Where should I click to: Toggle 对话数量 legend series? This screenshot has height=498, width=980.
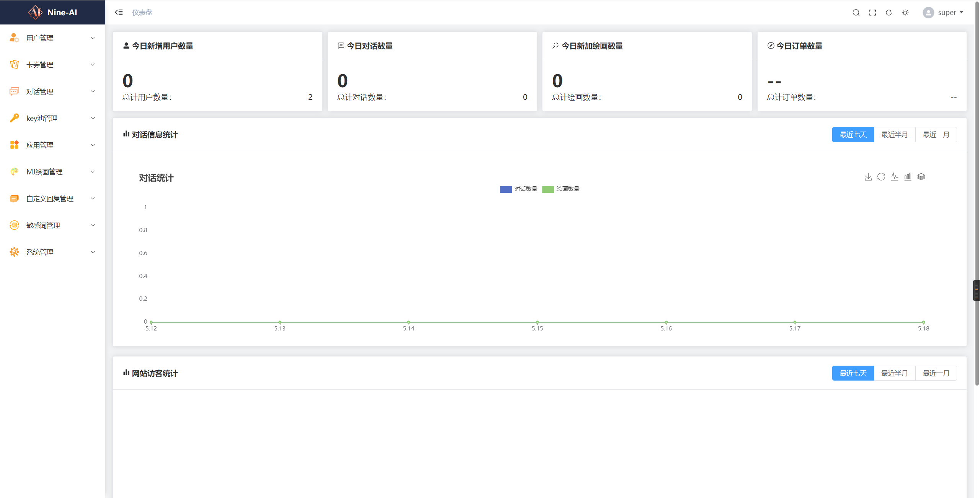point(519,189)
